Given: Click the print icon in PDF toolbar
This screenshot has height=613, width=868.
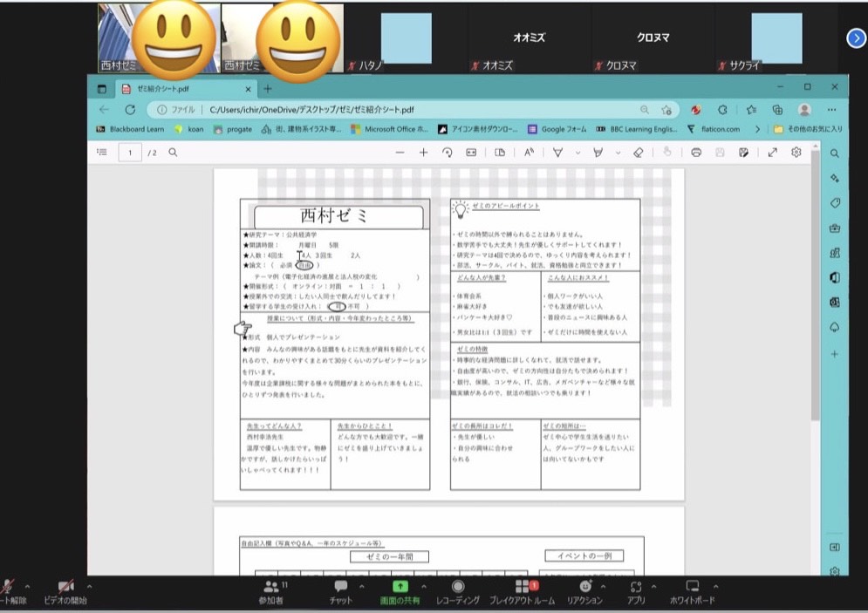Looking at the screenshot, I should (696, 153).
